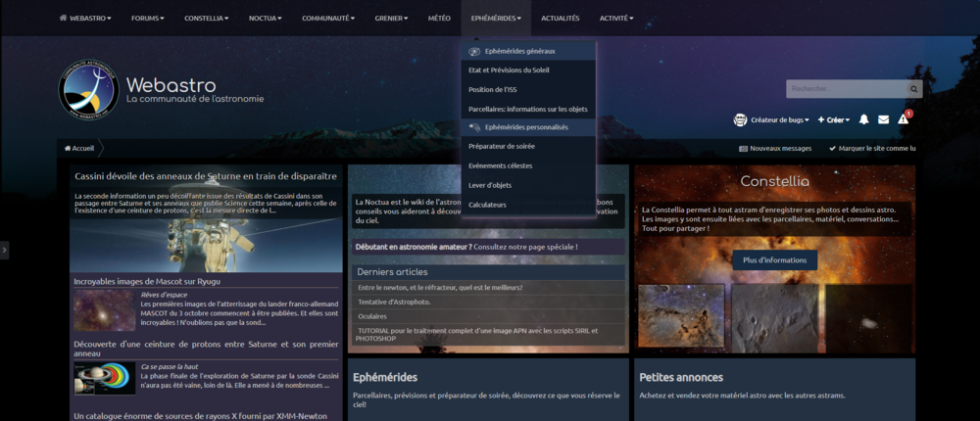Open the Créateur de bugs user menu
The width and height of the screenshot is (980, 421).
tap(780, 119)
